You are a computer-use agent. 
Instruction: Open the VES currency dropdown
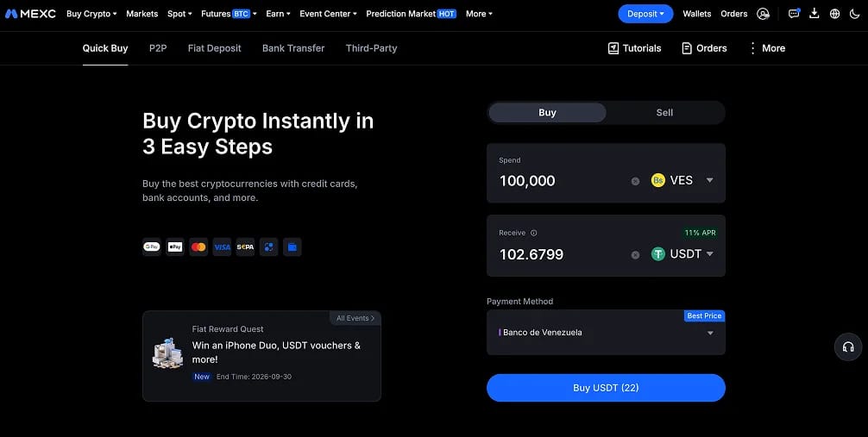[682, 180]
